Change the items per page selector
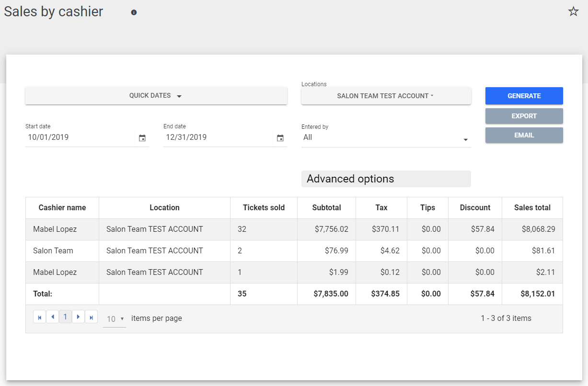588x386 pixels. pos(115,319)
